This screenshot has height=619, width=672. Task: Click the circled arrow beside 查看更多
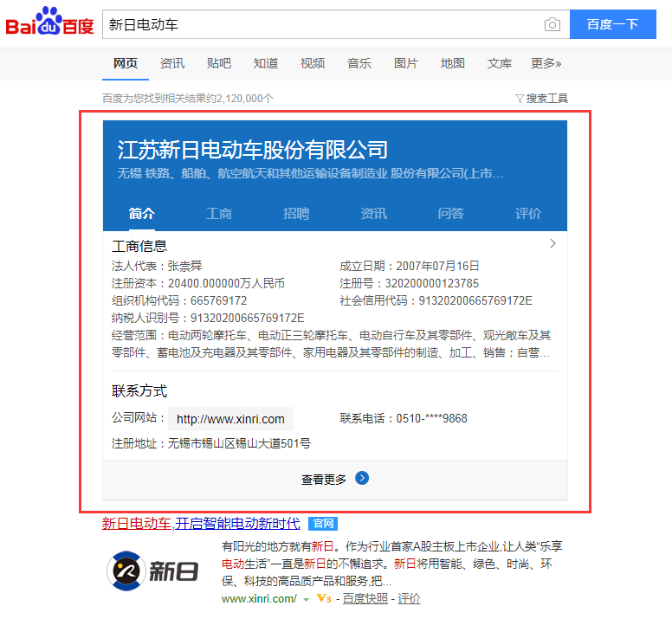362,478
